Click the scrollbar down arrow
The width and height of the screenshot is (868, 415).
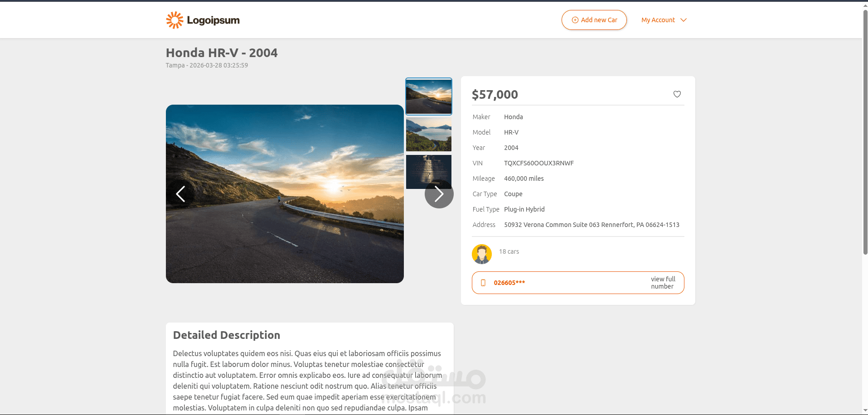(x=865, y=411)
